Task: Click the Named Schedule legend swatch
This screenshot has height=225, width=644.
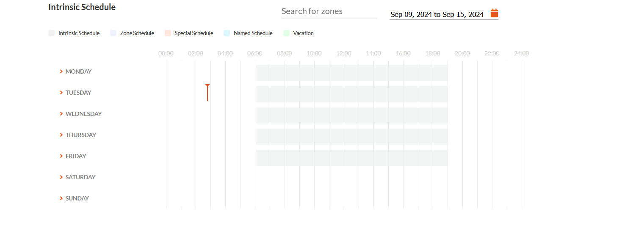Action: click(x=227, y=33)
